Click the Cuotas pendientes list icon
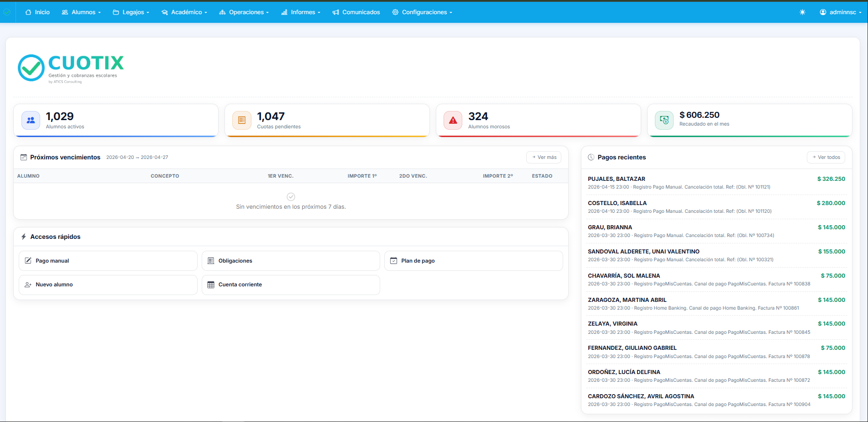868x422 pixels. click(x=242, y=121)
